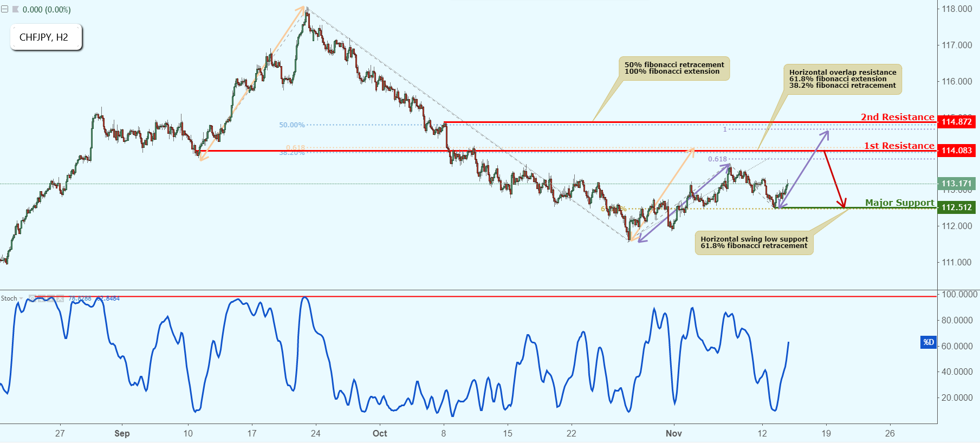
Task: Select the '1st Resistance' red text
Action: click(x=899, y=146)
